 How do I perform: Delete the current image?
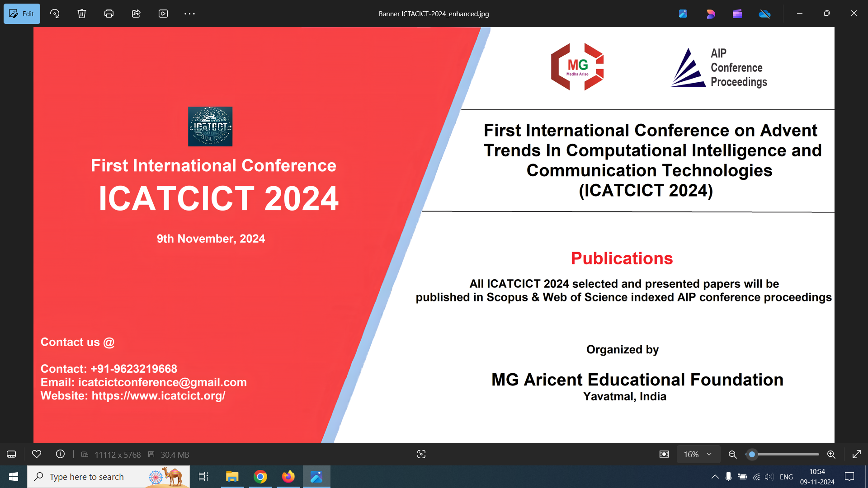coord(82,14)
